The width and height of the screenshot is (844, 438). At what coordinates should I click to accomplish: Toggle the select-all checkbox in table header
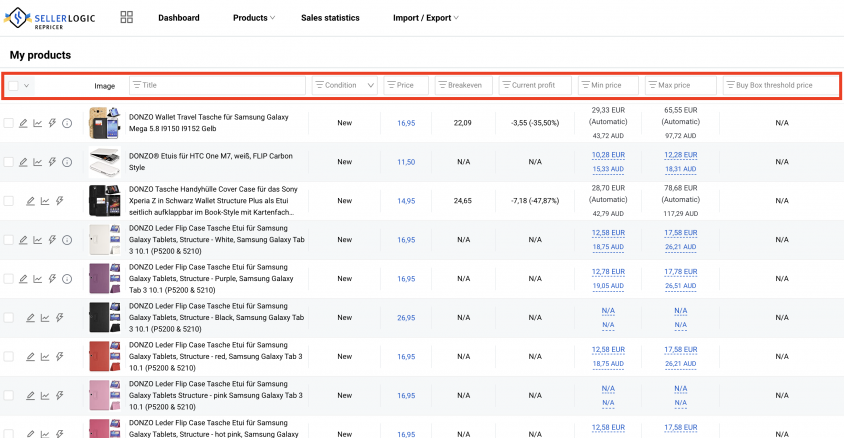tap(13, 86)
